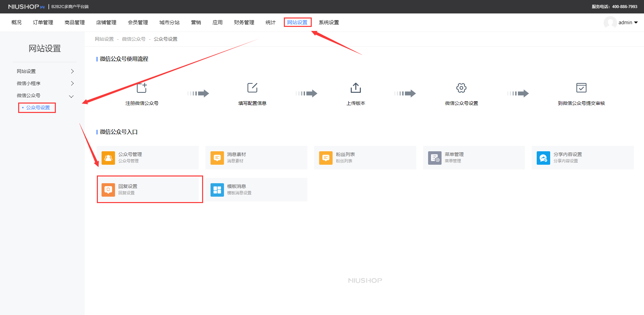Click the admin avatar icon
Screen dimensions: 644x315
point(610,23)
